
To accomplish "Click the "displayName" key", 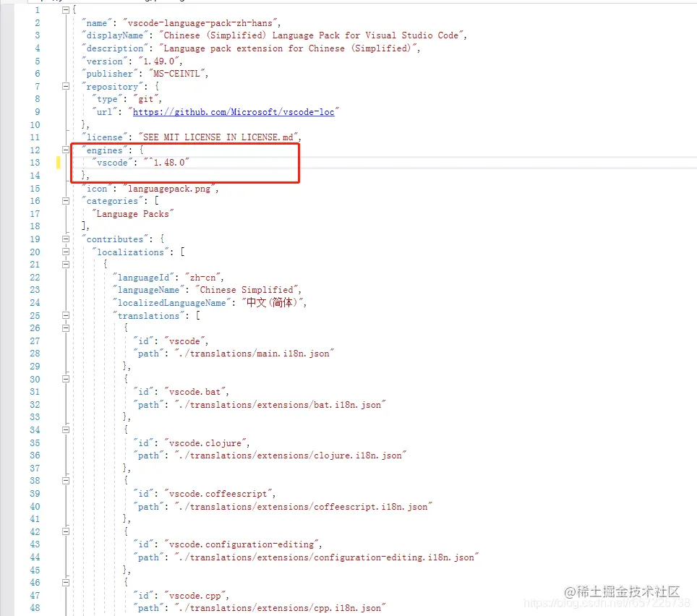I will (x=115, y=35).
